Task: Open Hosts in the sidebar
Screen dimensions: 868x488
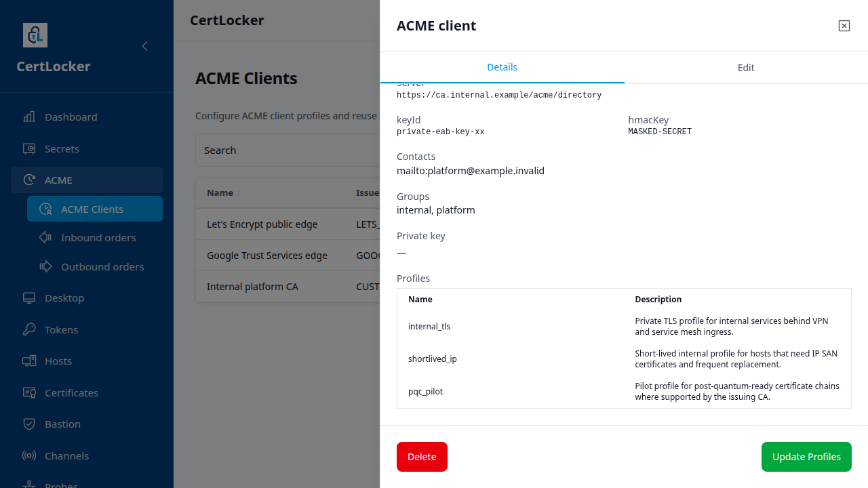Action: pos(87,361)
